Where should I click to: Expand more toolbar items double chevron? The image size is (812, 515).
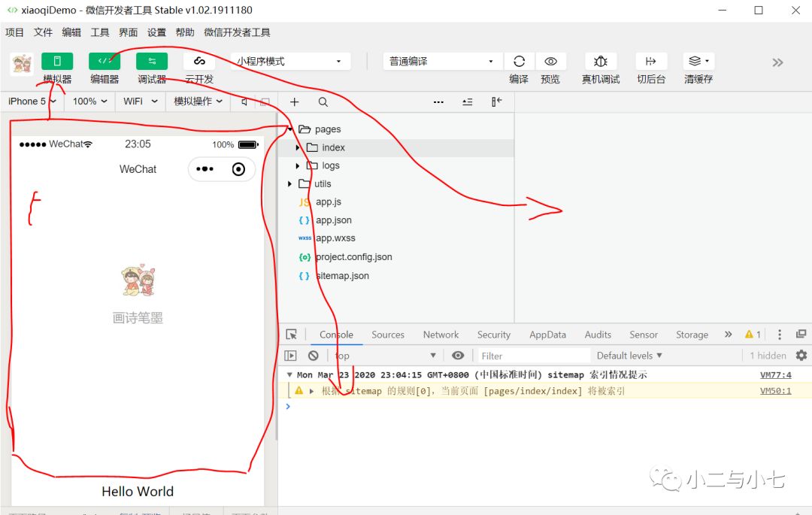777,62
